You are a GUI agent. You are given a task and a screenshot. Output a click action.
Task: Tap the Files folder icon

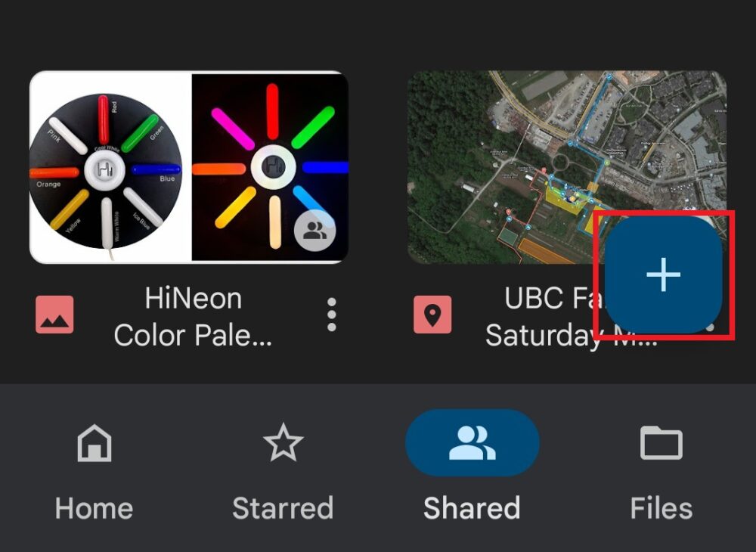pos(661,443)
